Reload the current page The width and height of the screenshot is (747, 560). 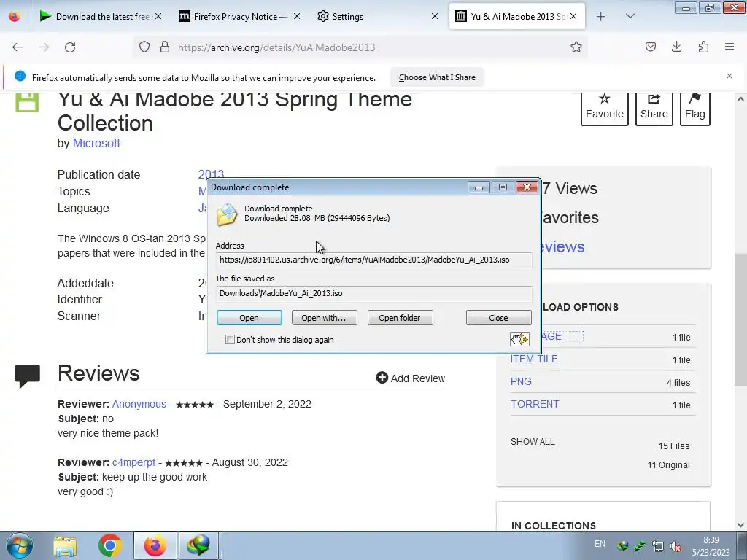point(70,47)
